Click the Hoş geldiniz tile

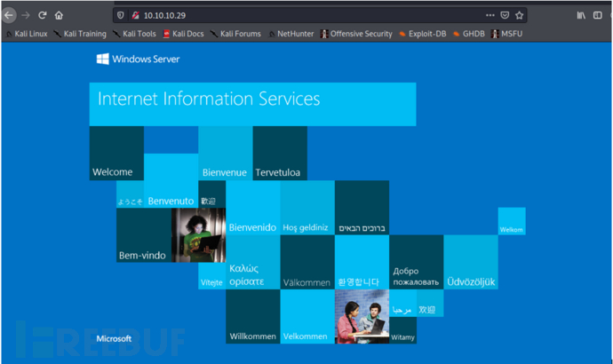[x=307, y=208]
